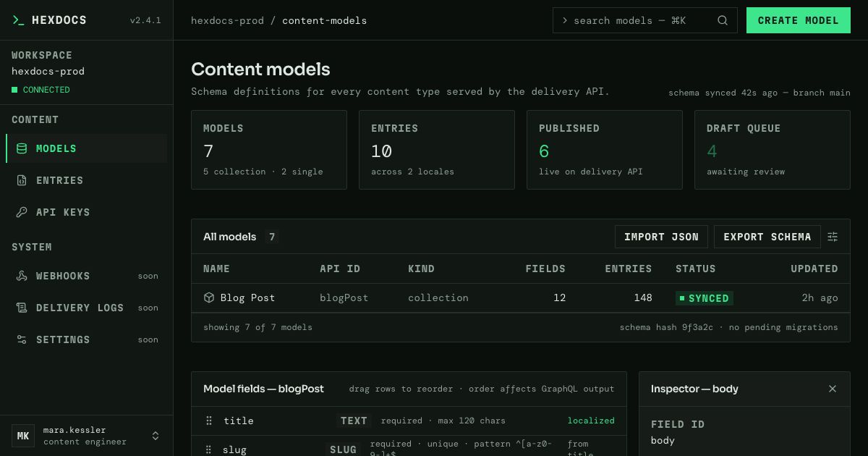Click the HEXDOCS terminal logo icon
868x456 pixels.
pos(18,20)
